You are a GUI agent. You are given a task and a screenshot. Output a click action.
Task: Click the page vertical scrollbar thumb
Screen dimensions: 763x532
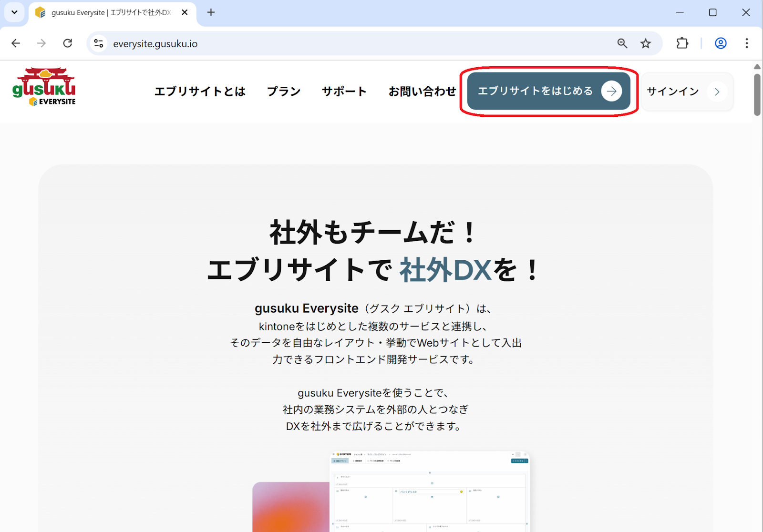[x=757, y=94]
